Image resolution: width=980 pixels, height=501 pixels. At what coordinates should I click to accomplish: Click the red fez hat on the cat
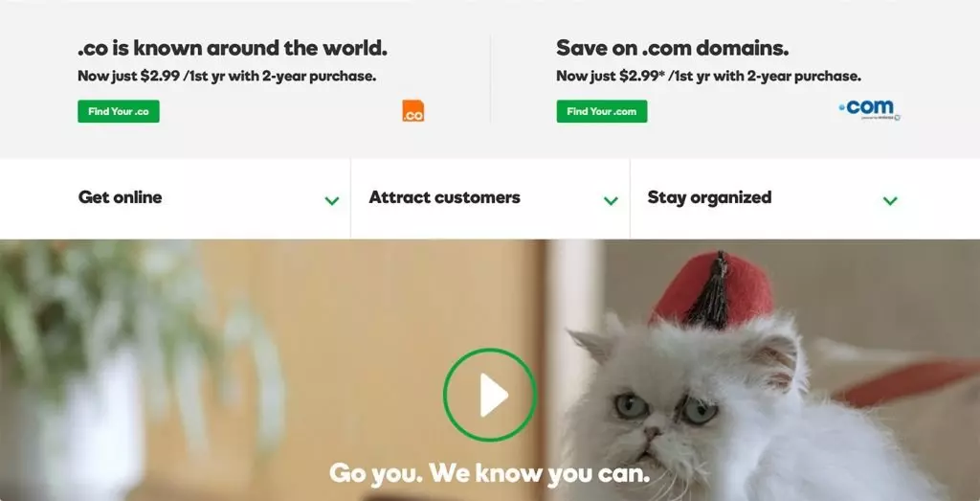tap(712, 290)
